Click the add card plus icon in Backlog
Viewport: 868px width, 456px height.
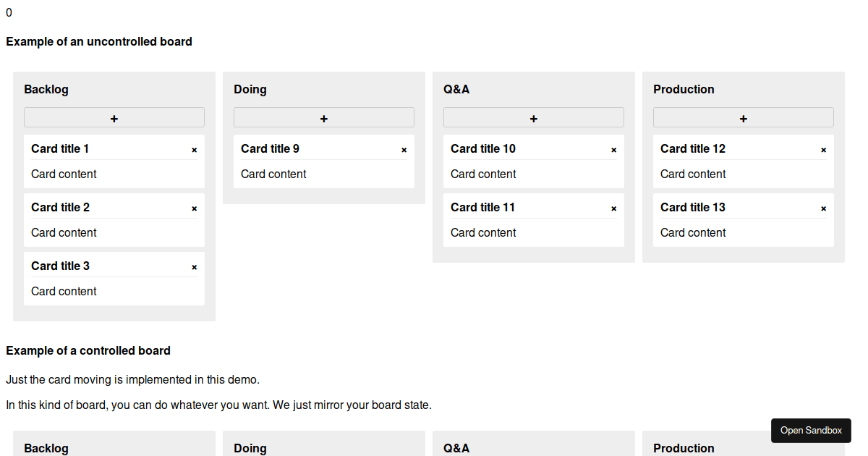[x=114, y=117]
